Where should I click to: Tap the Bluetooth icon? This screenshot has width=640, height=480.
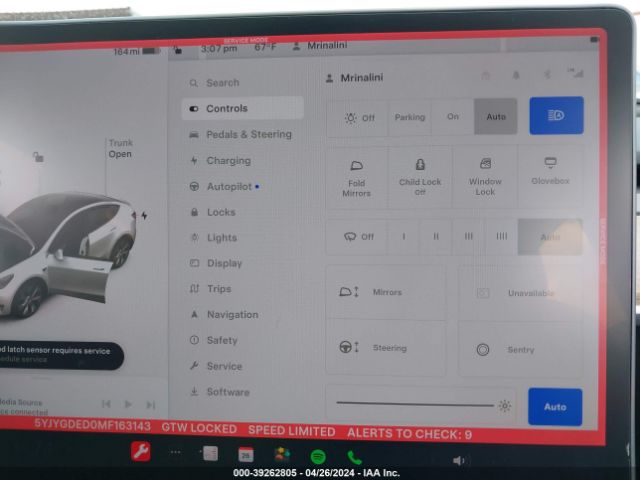(547, 74)
